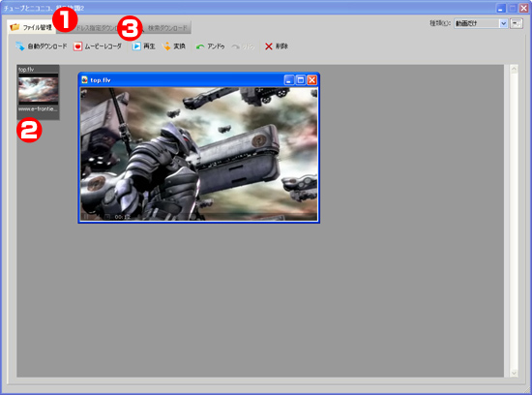
Task: Click the www.e-frontie... source label
Action: coord(38,109)
